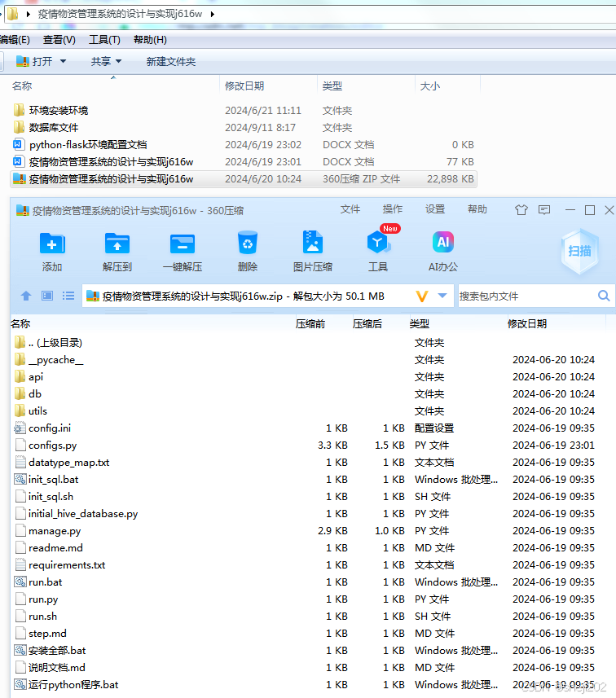Switch to list view in 360压缩
This screenshot has width=616, height=698.
[x=68, y=296]
